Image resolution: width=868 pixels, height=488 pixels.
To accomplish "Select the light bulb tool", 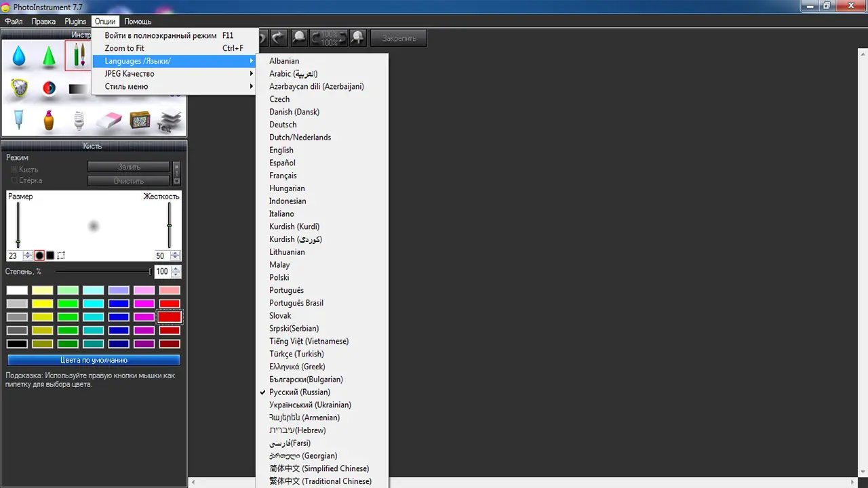I will [79, 120].
